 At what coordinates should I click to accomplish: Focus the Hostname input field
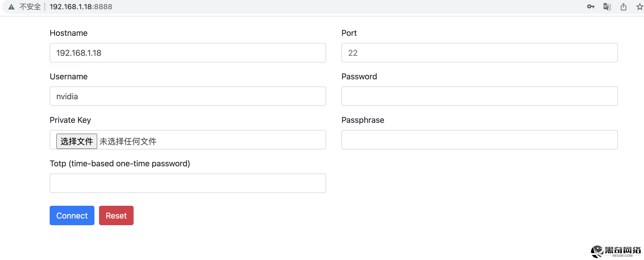188,53
